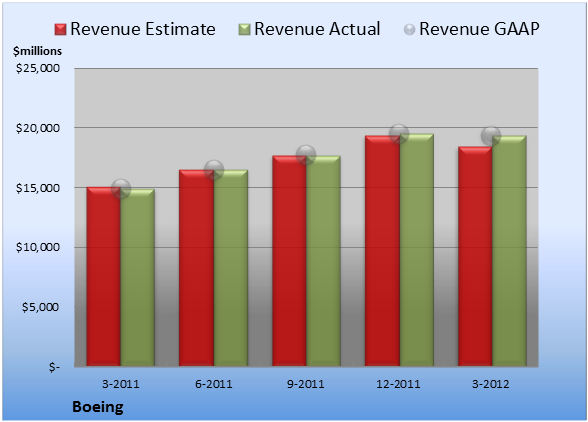Viewport: 588px width, 422px height.
Task: Select the red estimate bar for 3-2012
Action: 475,256
